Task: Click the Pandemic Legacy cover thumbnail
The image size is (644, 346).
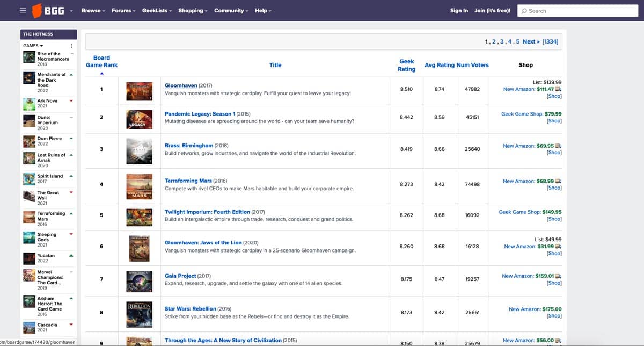Action: point(139,119)
